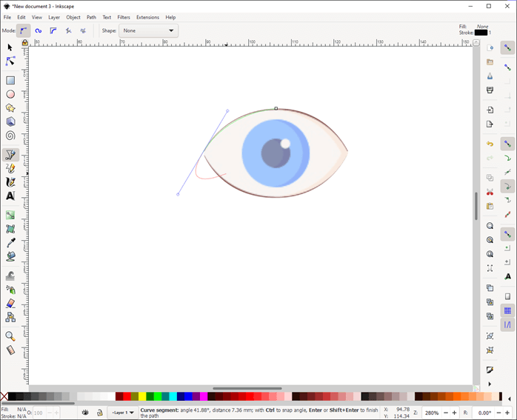The width and height of the screenshot is (517, 420).
Task: Select the Rectangle tool
Action: [x=10, y=80]
